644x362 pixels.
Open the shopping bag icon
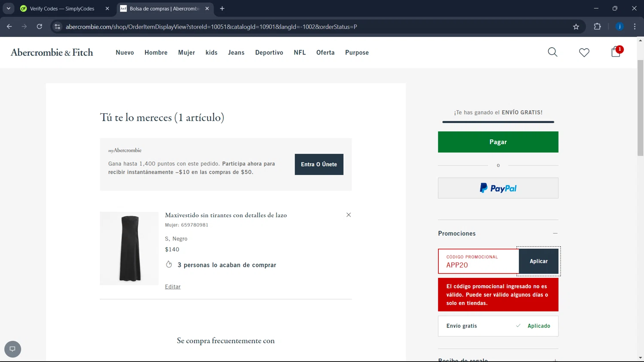[616, 52]
